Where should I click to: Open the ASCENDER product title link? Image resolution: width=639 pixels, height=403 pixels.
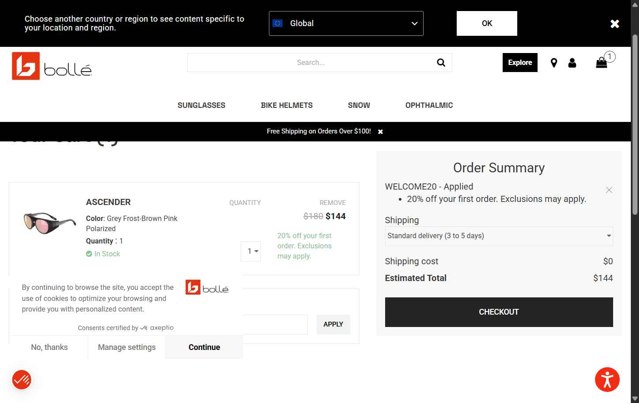[108, 202]
